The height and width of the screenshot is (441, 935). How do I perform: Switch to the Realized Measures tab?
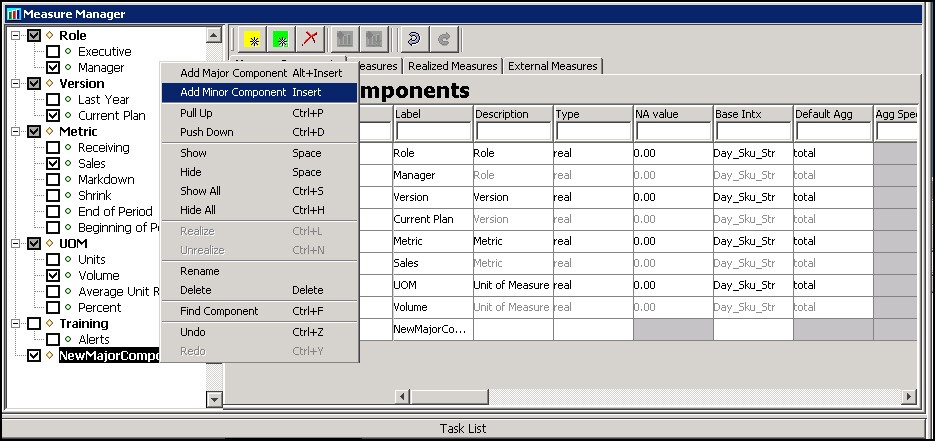(453, 66)
